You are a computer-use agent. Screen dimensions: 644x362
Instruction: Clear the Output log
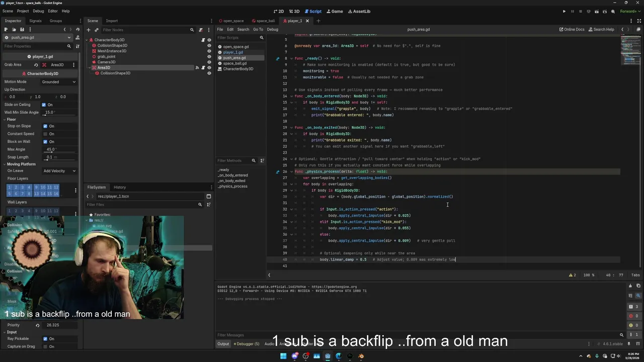click(x=630, y=286)
